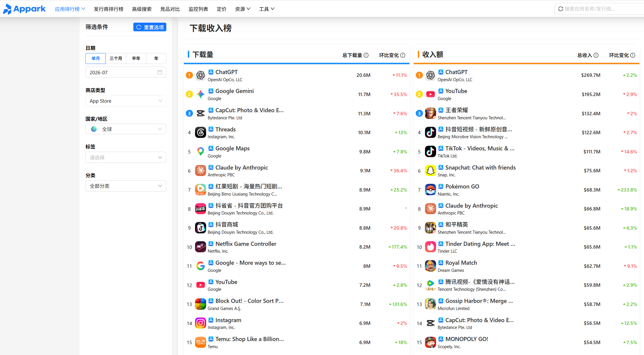Click the Appark logo
This screenshot has height=355, width=644.
[x=24, y=9]
